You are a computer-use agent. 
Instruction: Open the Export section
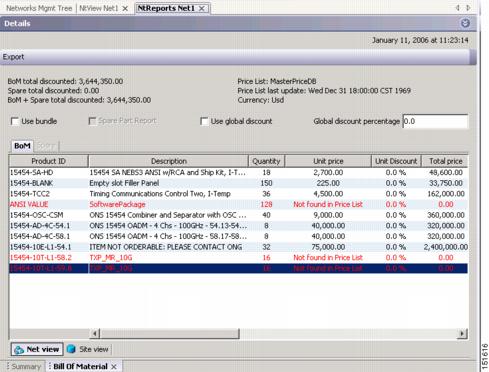[13, 57]
